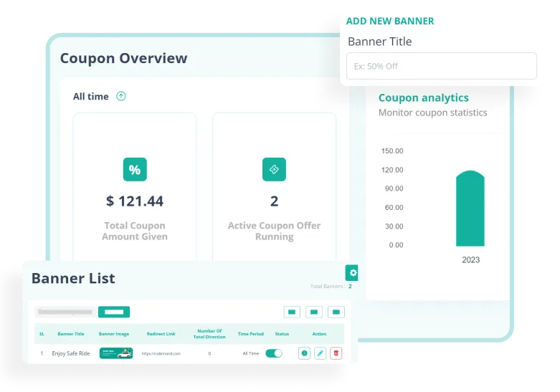Screen dimensions: 560x392
Task: Click the 2023 bar in coupon chart
Action: coord(470,209)
